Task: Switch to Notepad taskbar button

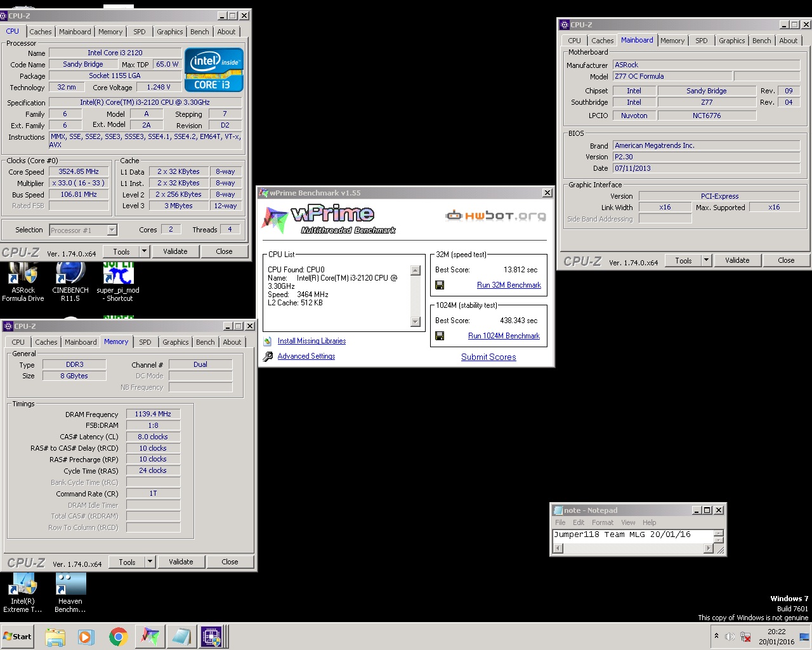Action: coord(181,637)
